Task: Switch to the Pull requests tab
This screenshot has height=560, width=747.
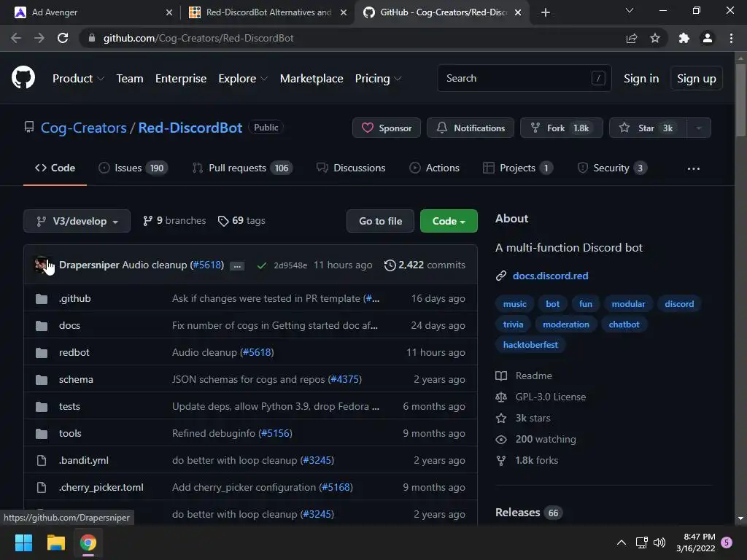Action: click(x=243, y=168)
